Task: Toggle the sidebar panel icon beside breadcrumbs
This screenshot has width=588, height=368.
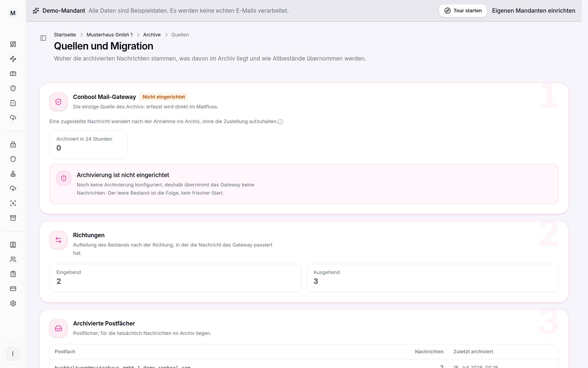Action: click(x=43, y=38)
